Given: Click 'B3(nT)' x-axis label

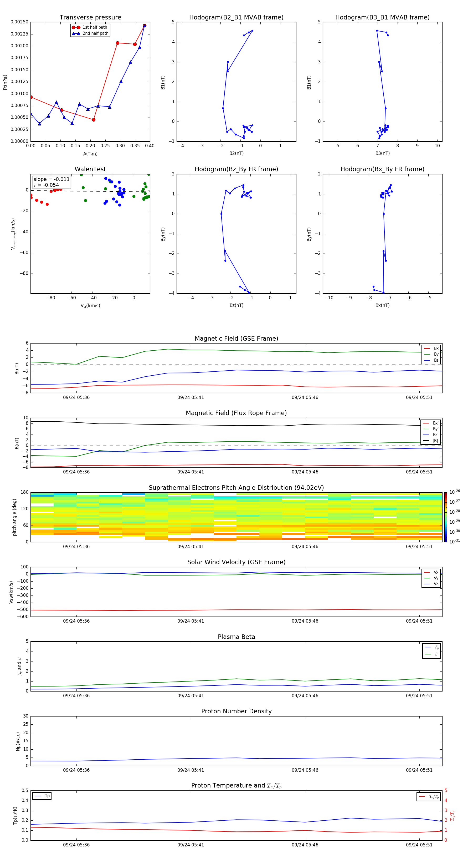Looking at the screenshot, I should pyautogui.click(x=382, y=153).
